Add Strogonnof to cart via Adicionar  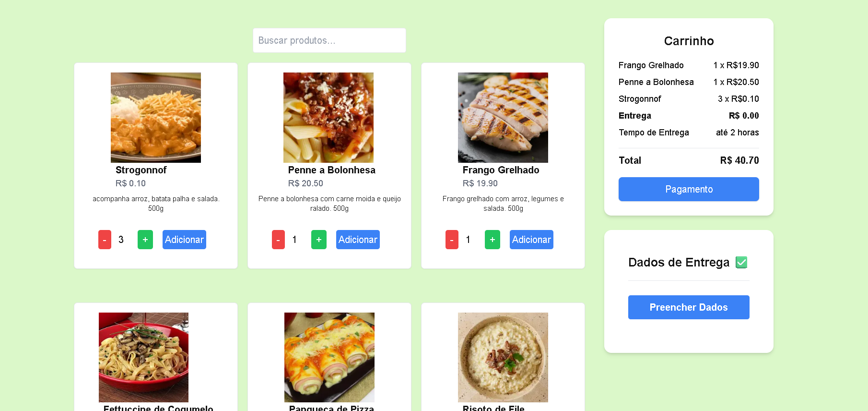[184, 240]
